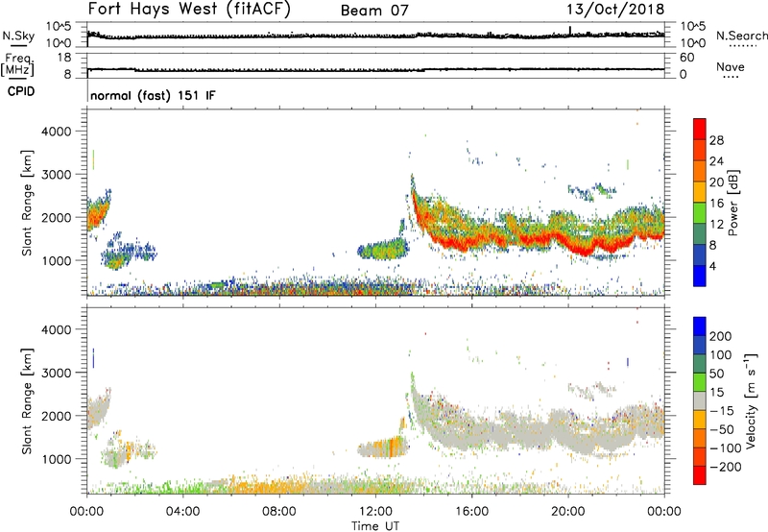
Task: Click the '20:00' time axis label
Action: (x=567, y=512)
